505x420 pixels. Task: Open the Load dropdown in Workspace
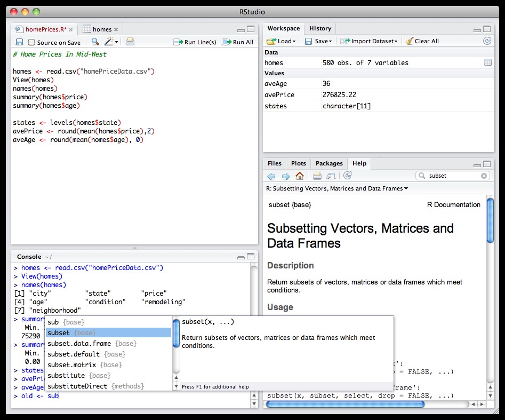[x=281, y=41]
